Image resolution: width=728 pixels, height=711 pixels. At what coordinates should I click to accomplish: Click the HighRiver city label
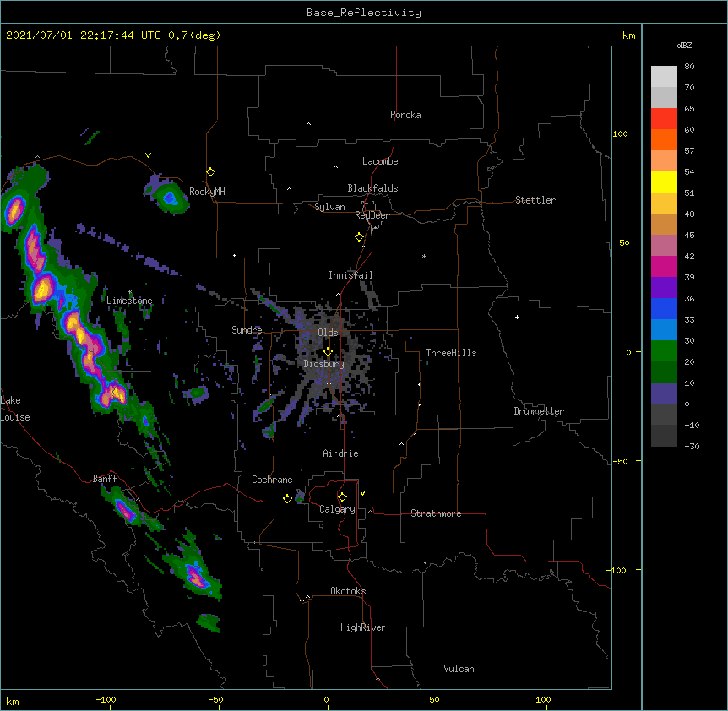click(363, 627)
